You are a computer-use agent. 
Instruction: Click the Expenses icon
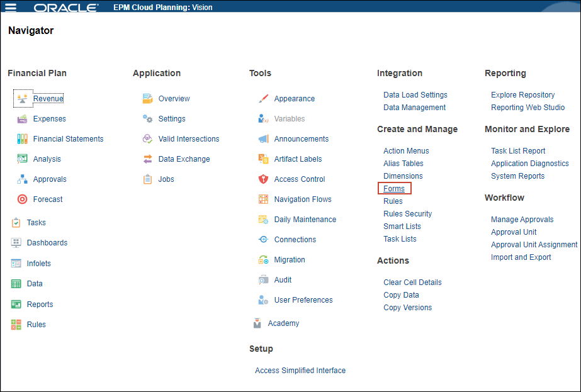[23, 119]
